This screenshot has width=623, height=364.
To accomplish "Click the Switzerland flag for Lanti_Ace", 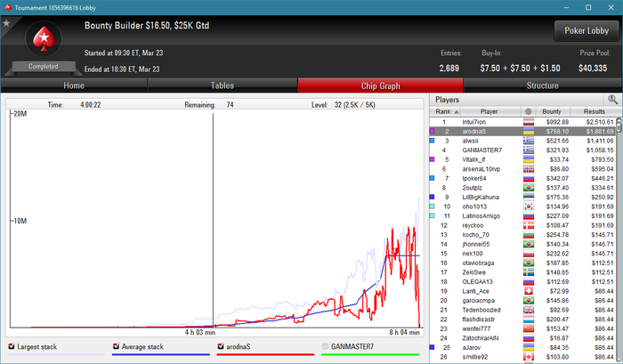I will tap(529, 291).
